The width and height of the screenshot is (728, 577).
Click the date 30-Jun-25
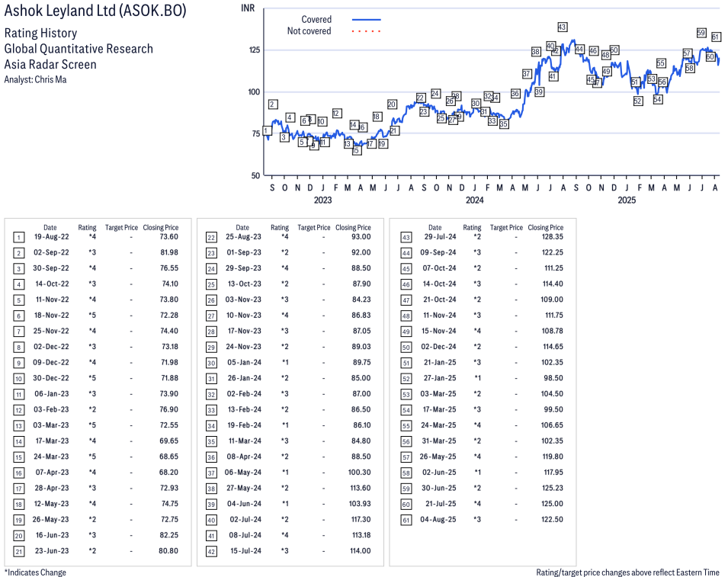tap(439, 488)
